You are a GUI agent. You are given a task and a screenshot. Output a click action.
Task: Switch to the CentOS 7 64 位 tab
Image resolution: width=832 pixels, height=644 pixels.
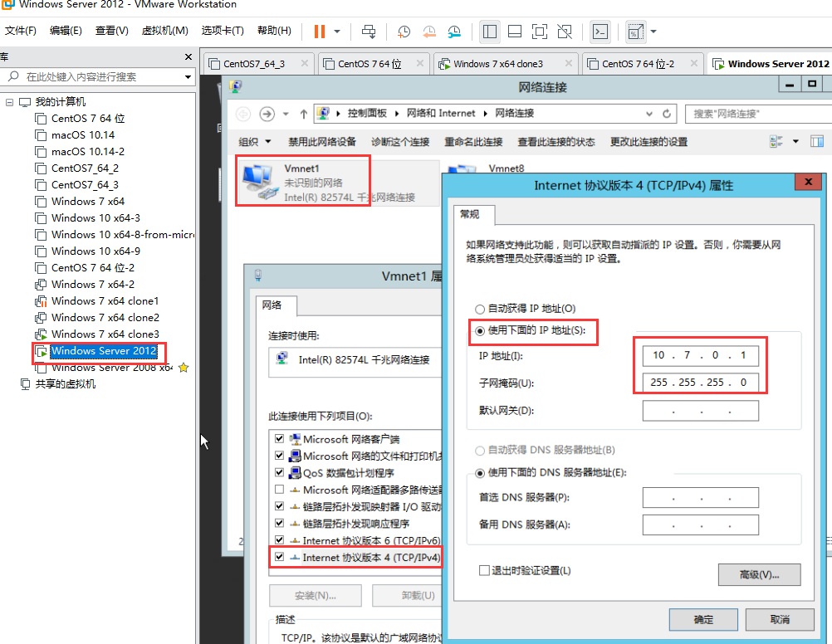coord(374,64)
